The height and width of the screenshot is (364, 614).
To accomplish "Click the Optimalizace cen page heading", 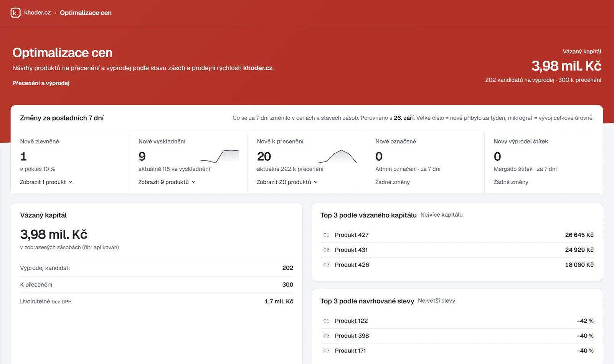I will click(x=63, y=53).
